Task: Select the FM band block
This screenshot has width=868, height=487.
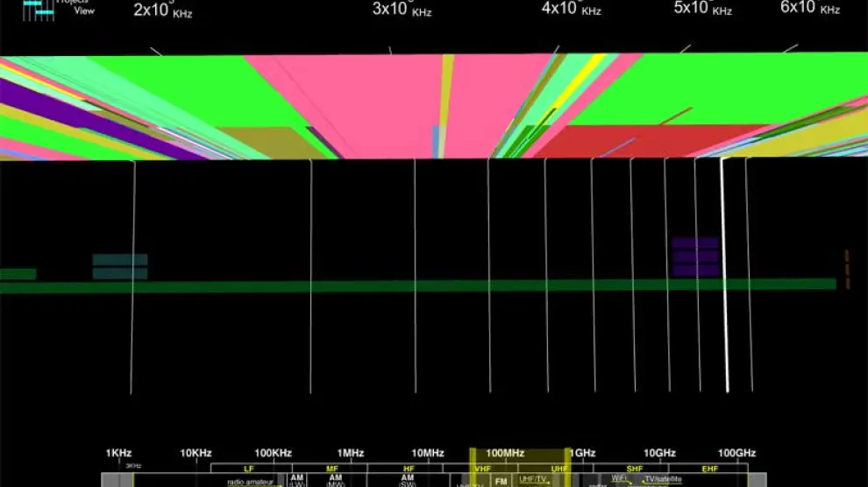Action: tap(501, 481)
